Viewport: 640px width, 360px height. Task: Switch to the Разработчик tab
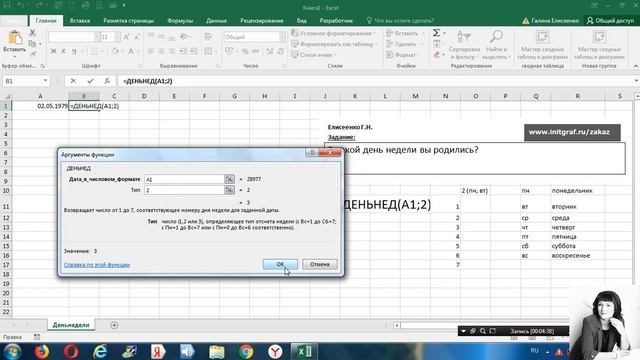pos(336,20)
